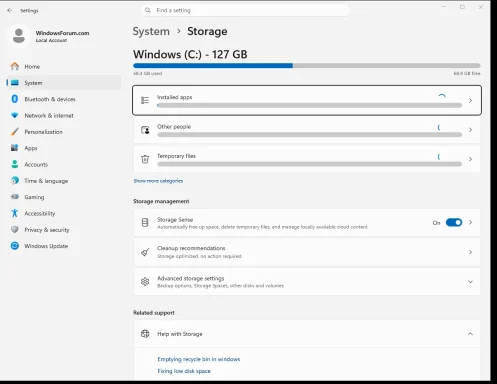
Task: Open Personalization settings
Action: pyautogui.click(x=63, y=132)
